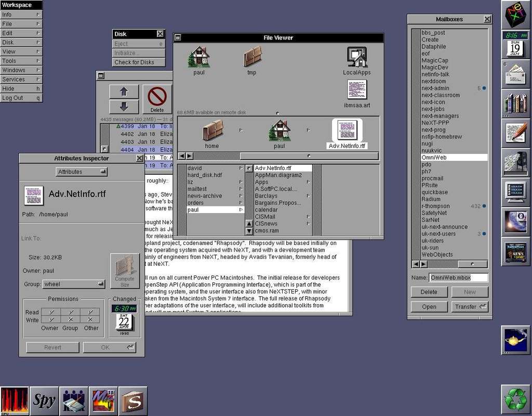Toggle Write permission for Group

[71, 320]
